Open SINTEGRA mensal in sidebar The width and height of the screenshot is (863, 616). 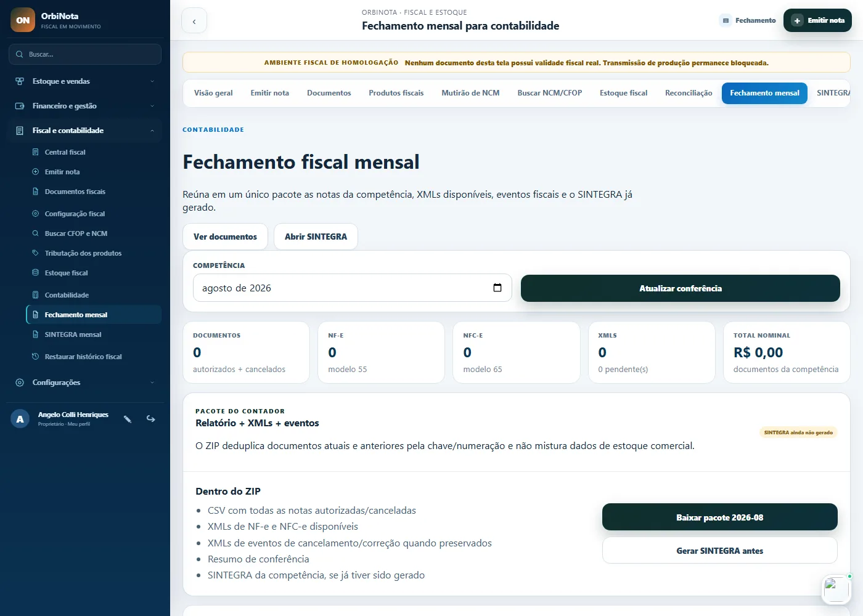(x=94, y=334)
